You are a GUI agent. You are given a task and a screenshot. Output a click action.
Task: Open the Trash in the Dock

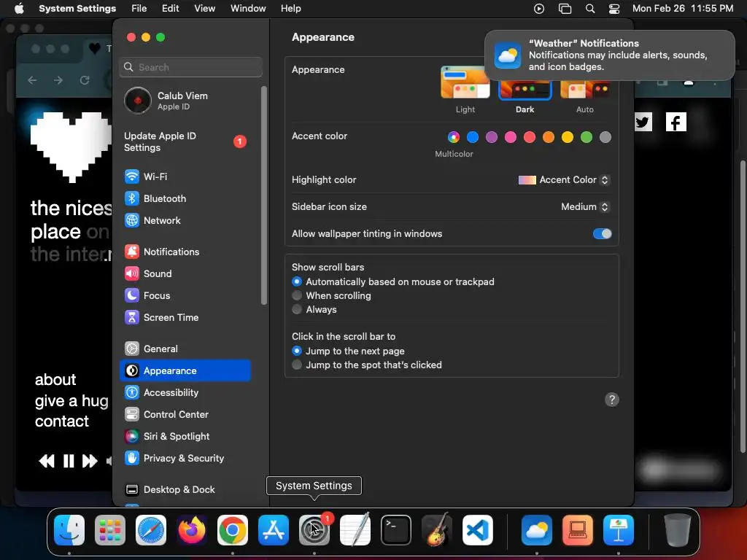coord(678,530)
